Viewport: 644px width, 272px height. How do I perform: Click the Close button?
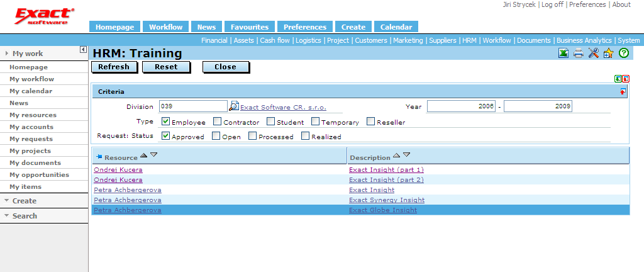click(226, 67)
